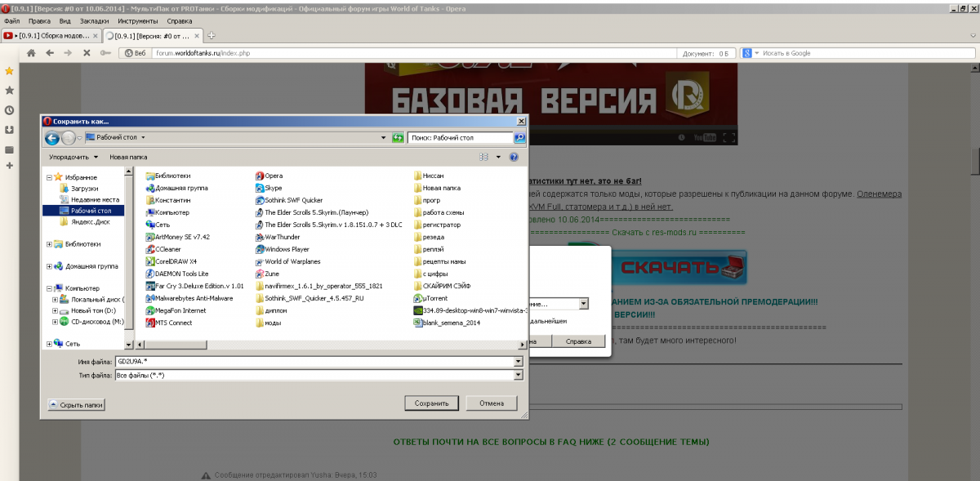This screenshot has width=980, height=481.
Task: Select the Zune shortcut
Action: click(267, 274)
